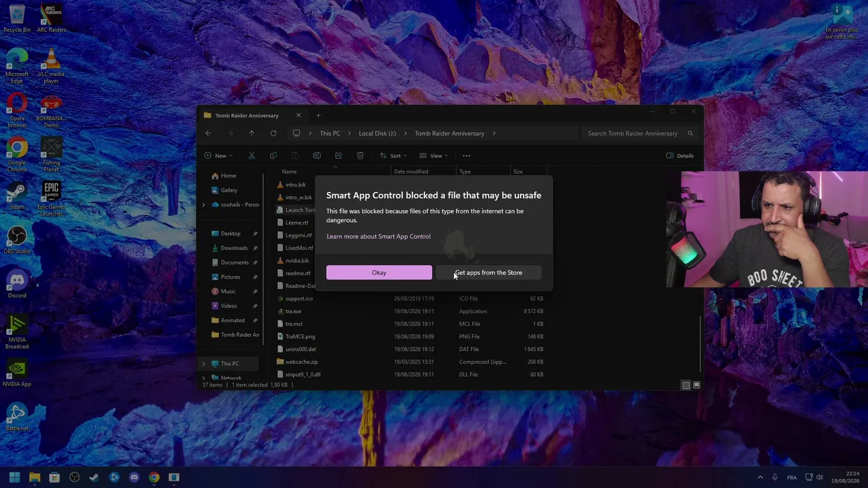Open the clock and date panel

coord(846,477)
